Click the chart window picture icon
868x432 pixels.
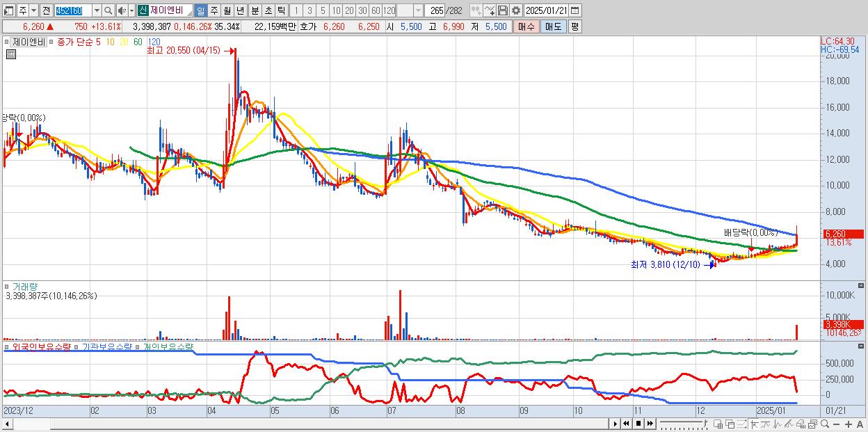[x=812, y=424]
